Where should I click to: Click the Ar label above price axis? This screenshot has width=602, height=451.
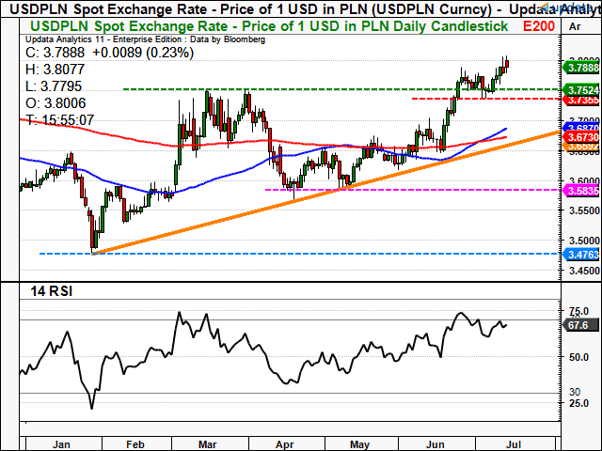pos(575,26)
